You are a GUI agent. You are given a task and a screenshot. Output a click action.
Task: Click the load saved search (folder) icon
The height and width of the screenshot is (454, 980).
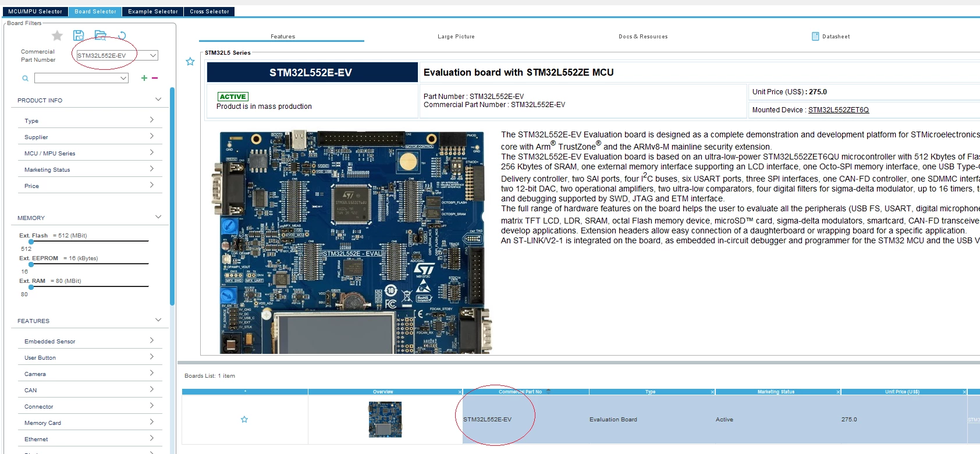click(x=100, y=36)
